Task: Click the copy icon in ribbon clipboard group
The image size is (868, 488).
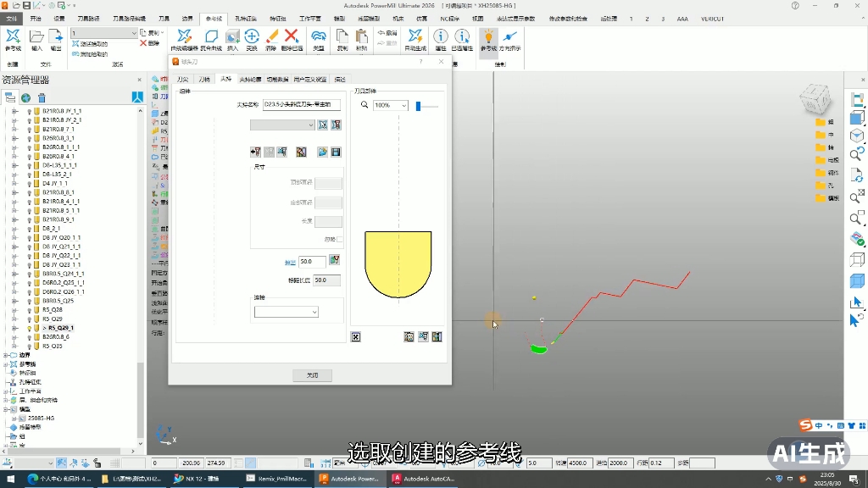Action: [342, 36]
